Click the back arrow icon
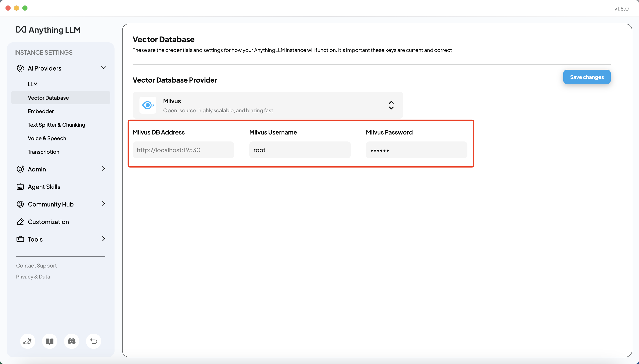The image size is (639, 364). pyautogui.click(x=94, y=341)
